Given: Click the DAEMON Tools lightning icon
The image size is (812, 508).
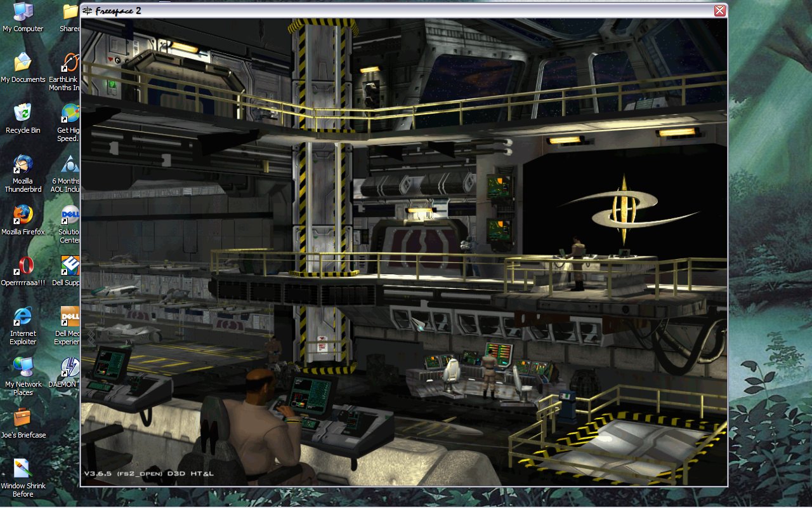Looking at the screenshot, I should point(65,373).
